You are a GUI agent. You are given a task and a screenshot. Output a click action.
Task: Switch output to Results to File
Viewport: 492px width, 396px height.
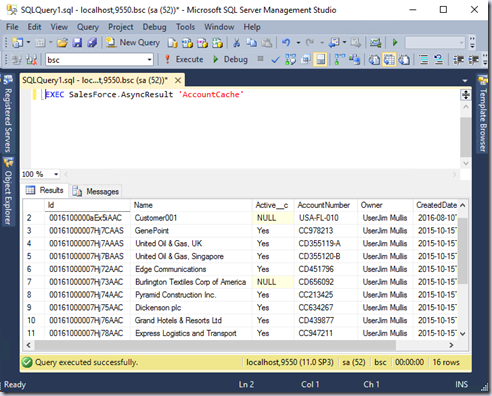(x=404, y=60)
